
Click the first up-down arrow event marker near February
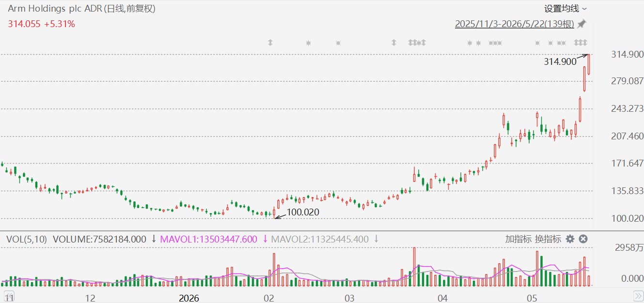[x=270, y=43]
